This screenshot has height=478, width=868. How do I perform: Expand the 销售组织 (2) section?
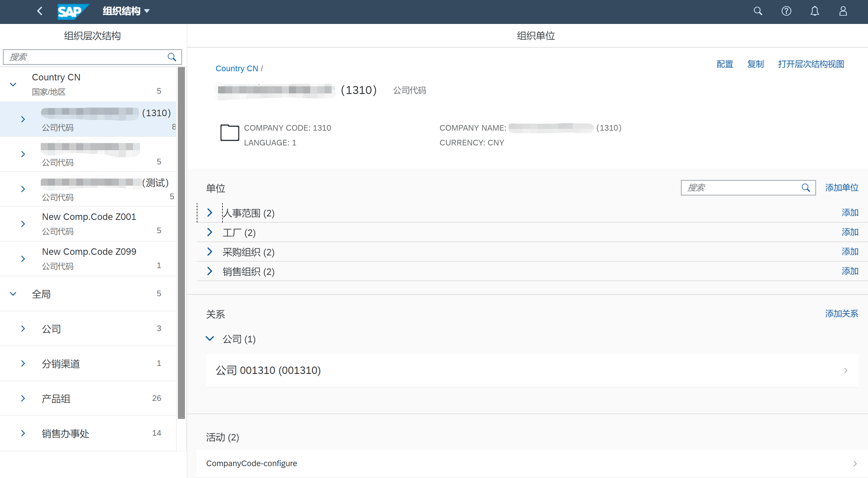pos(210,271)
